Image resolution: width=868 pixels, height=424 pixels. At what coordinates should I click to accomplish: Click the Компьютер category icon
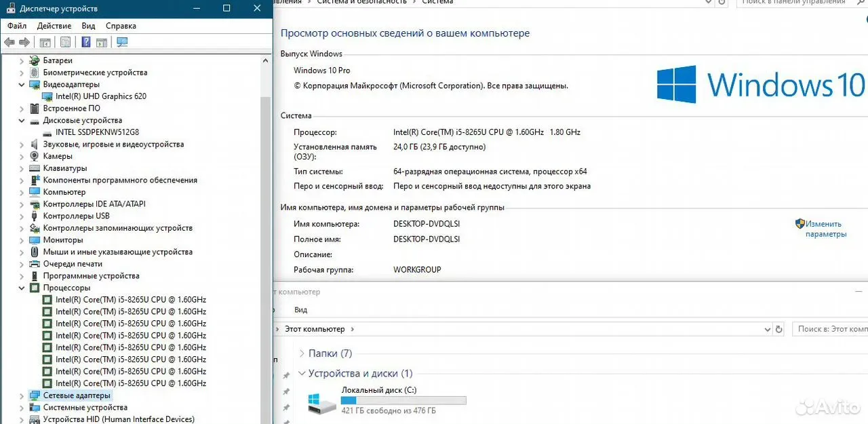(x=35, y=192)
